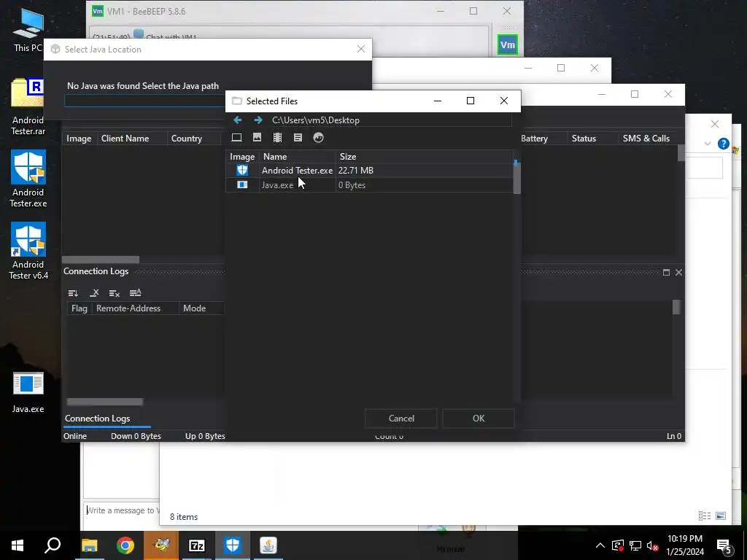747x560 pixels.
Task: Click the network tray icon
Action: pyautogui.click(x=635, y=545)
